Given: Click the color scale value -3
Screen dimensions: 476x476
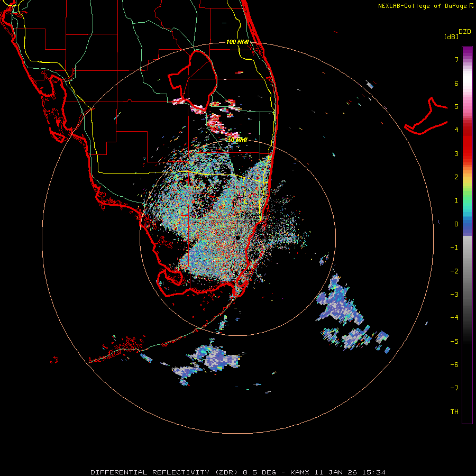Looking at the screenshot, I should coord(454,295).
